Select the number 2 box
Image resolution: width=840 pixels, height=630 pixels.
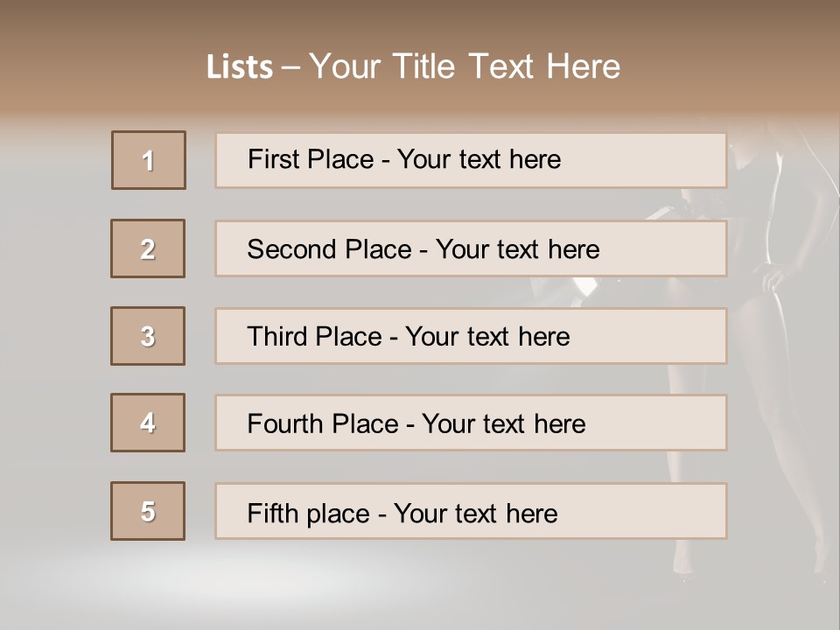pos(148,248)
